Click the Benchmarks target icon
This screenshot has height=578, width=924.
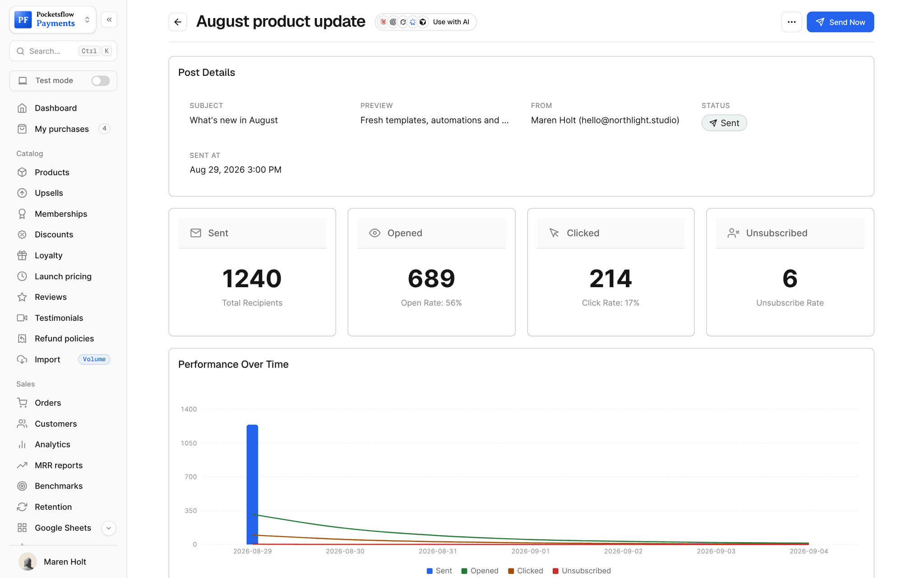click(x=22, y=486)
